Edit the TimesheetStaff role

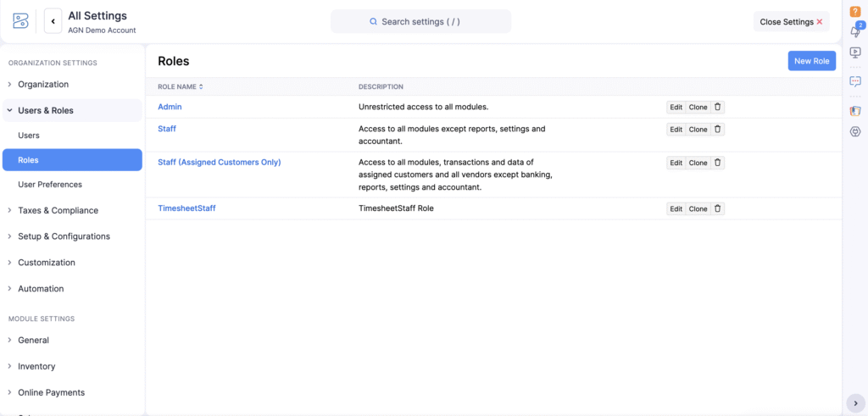point(676,209)
